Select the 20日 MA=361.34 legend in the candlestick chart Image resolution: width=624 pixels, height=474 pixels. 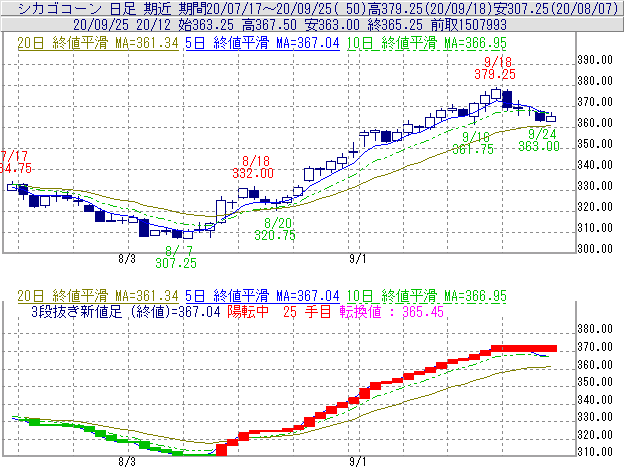[x=98, y=43]
